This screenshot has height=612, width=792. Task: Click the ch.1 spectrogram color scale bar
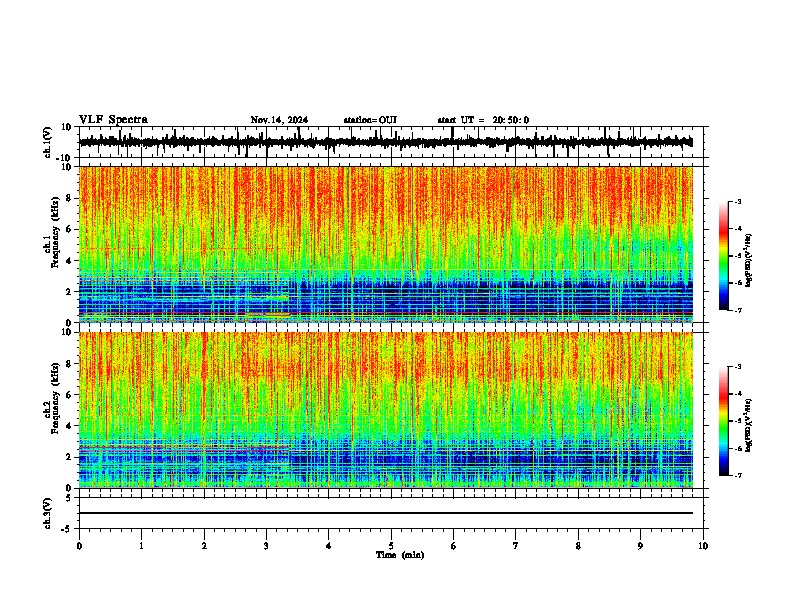click(724, 256)
